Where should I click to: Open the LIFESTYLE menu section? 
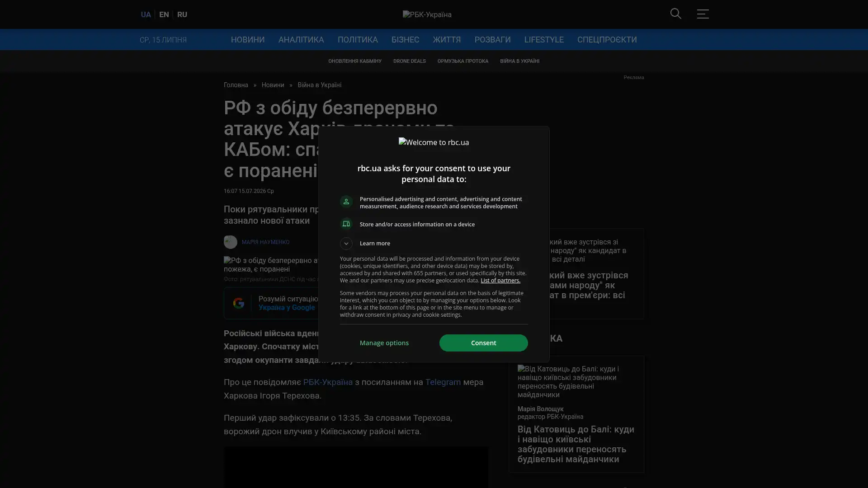544,40
